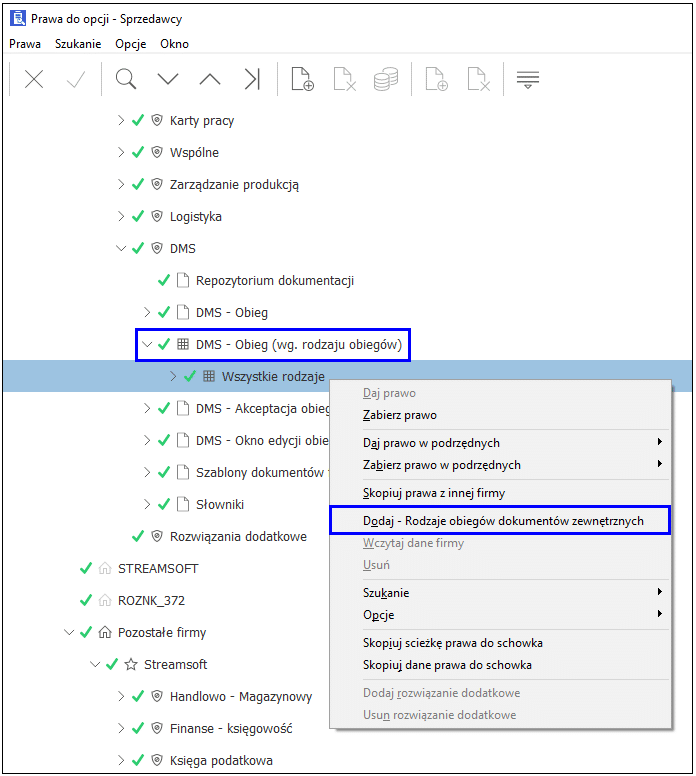
Task: Choose Skopiuj ścieżkę prawa do schowka
Action: pos(500,642)
